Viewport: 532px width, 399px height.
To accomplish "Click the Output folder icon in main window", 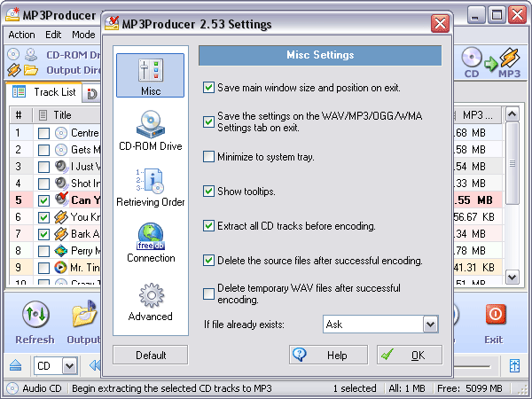I will pyautogui.click(x=85, y=314).
